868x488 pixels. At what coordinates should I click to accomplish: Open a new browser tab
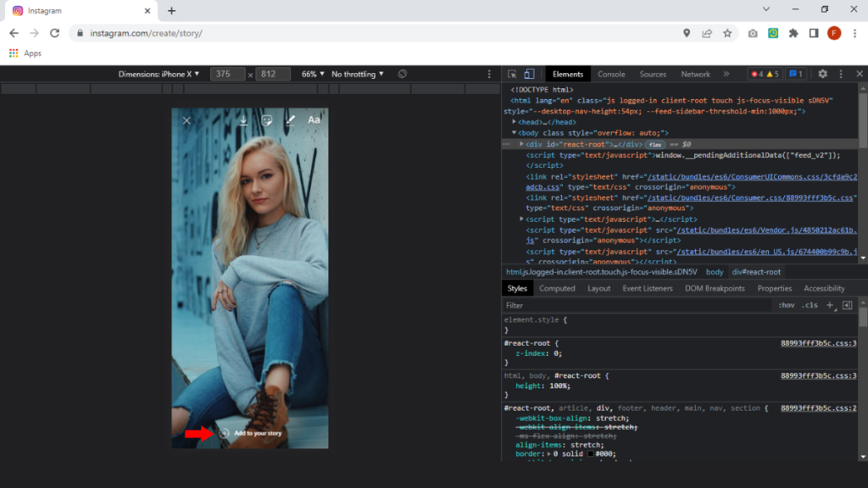(171, 10)
